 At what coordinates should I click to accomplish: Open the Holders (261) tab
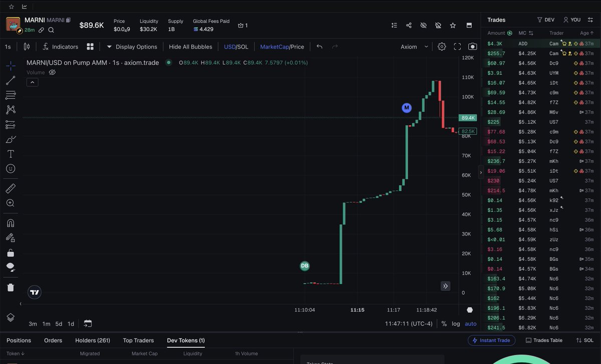pyautogui.click(x=93, y=340)
